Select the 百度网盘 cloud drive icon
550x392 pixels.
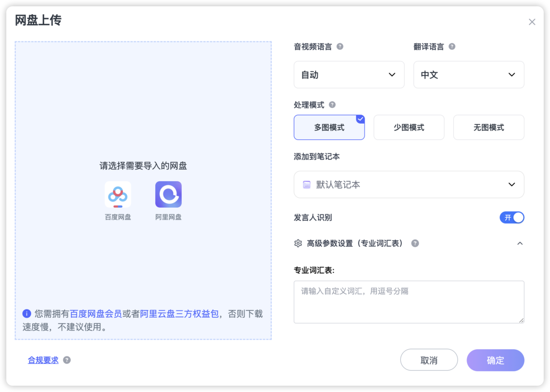click(118, 194)
